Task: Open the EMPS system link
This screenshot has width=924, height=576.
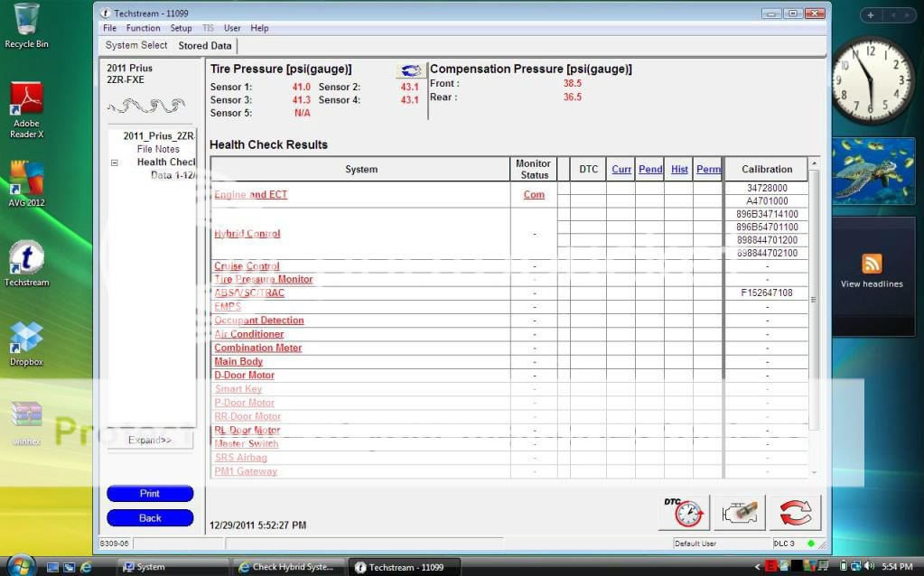Action: (228, 306)
